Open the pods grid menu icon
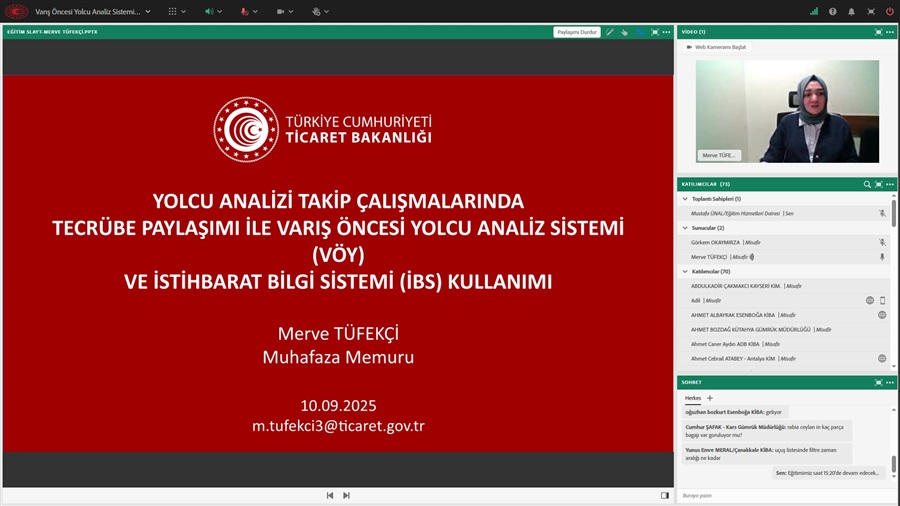This screenshot has height=506, width=900. (172, 11)
